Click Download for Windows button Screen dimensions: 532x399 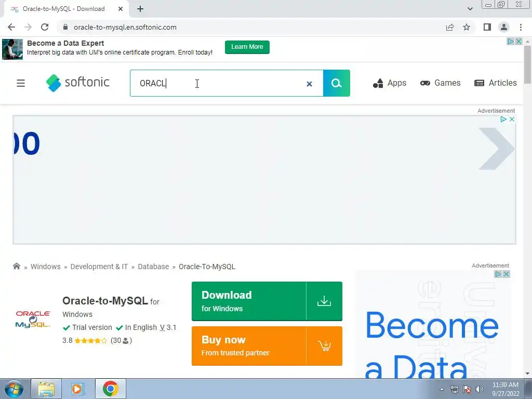click(267, 301)
